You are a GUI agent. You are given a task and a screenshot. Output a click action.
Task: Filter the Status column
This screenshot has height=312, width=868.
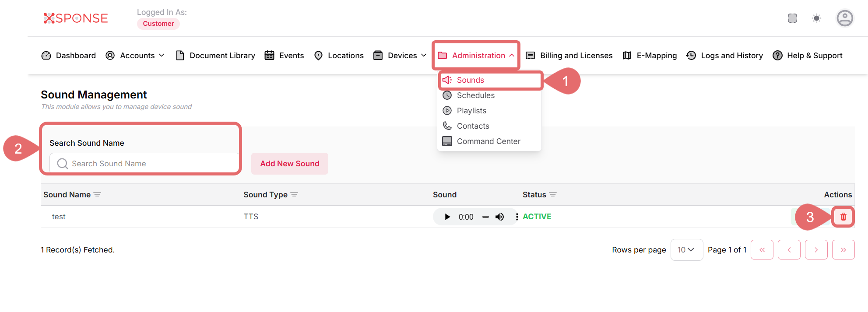click(x=553, y=195)
